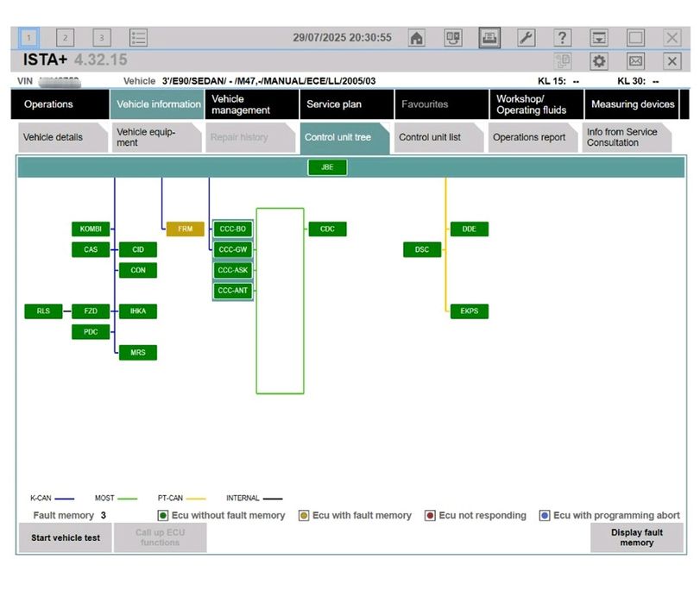Click the PT-CAN legend label
The image size is (700, 603).
pos(170,498)
